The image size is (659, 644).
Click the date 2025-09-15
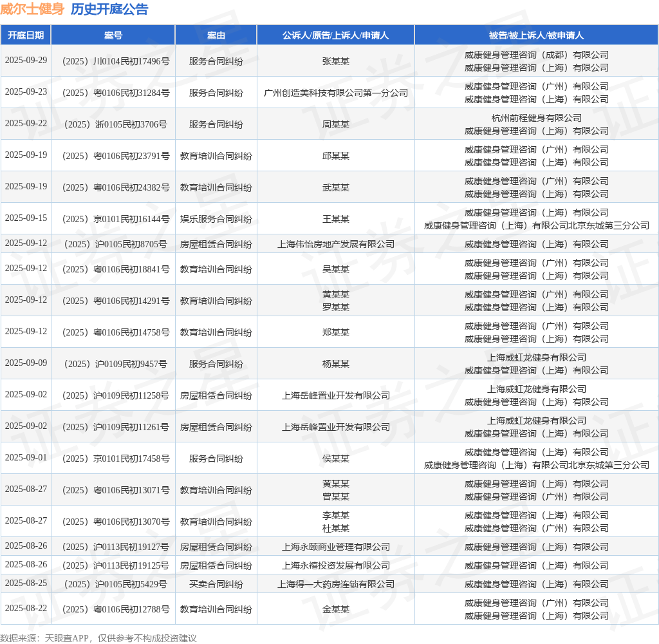coord(26,218)
